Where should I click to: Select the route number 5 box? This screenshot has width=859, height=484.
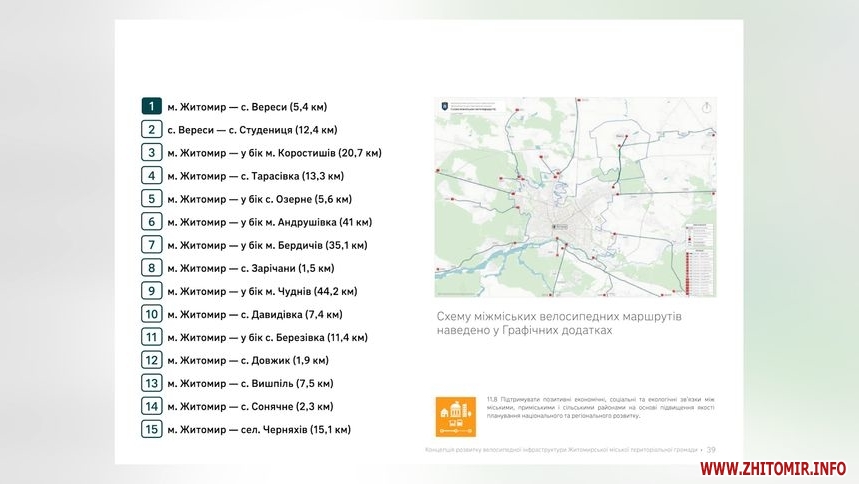coord(151,198)
